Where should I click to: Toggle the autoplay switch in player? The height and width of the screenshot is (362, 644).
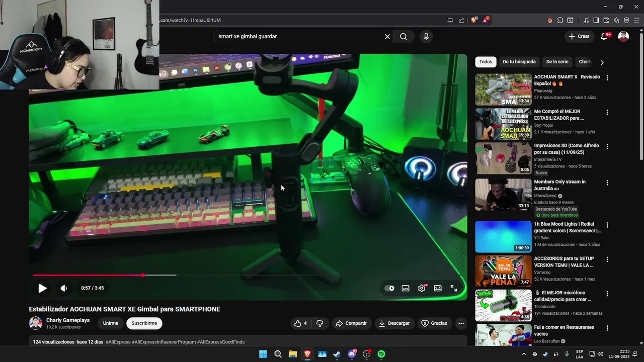pos(389,288)
